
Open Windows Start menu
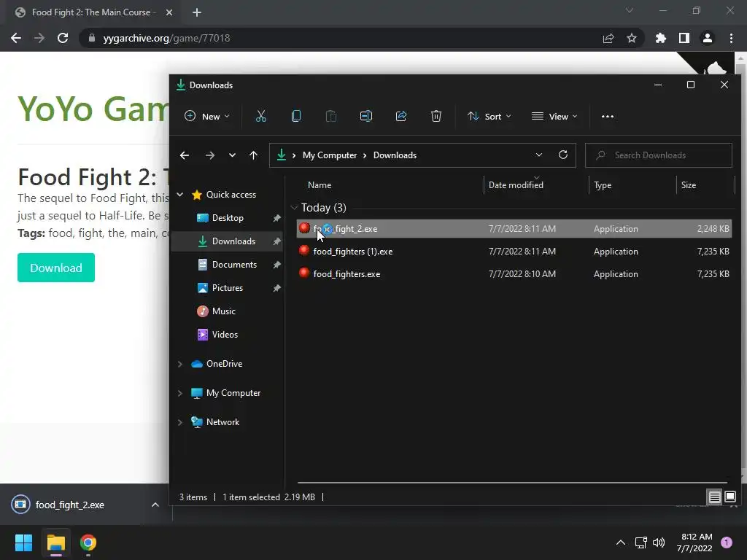pyautogui.click(x=23, y=542)
